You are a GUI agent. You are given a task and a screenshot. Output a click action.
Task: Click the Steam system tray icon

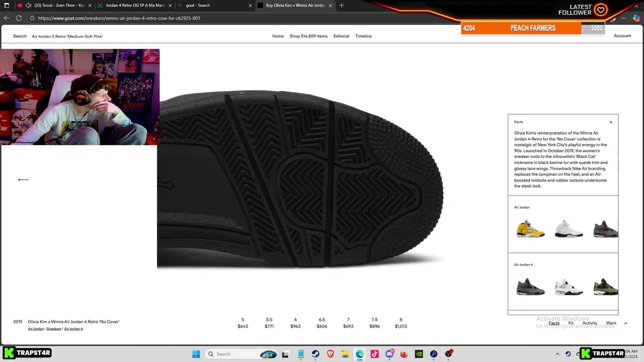(568, 354)
